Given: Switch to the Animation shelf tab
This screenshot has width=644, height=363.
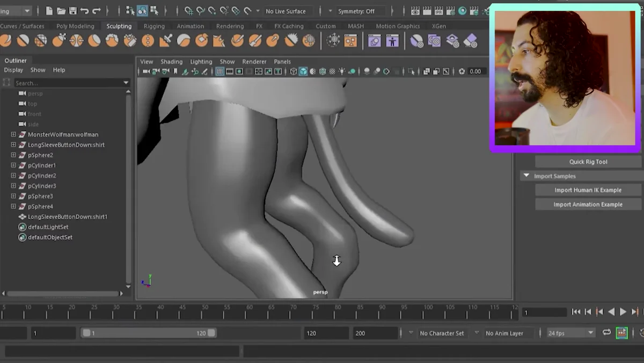Looking at the screenshot, I should point(191,26).
